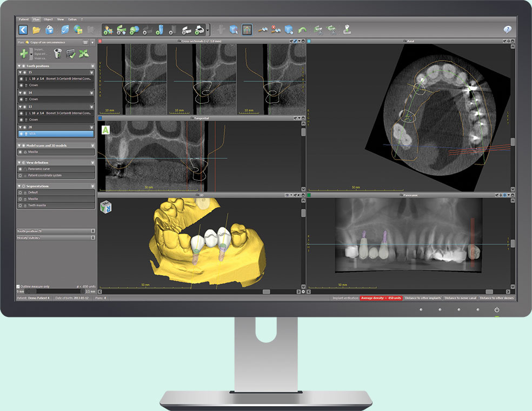Toggle the Outline measure only checkbox
The image size is (532, 411).
coord(19,286)
